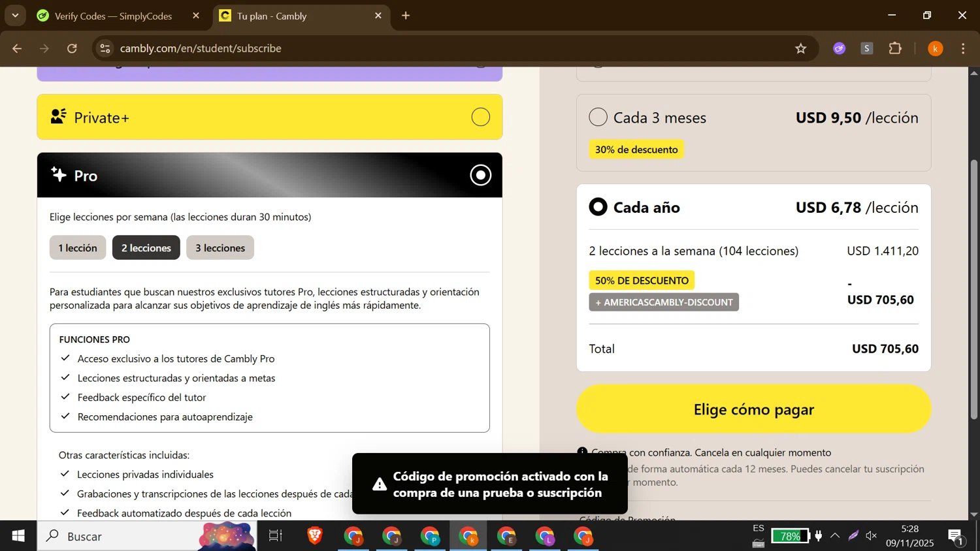Viewport: 980px width, 551px height.
Task: Open the tab search dropdown arrow
Action: pyautogui.click(x=15, y=15)
